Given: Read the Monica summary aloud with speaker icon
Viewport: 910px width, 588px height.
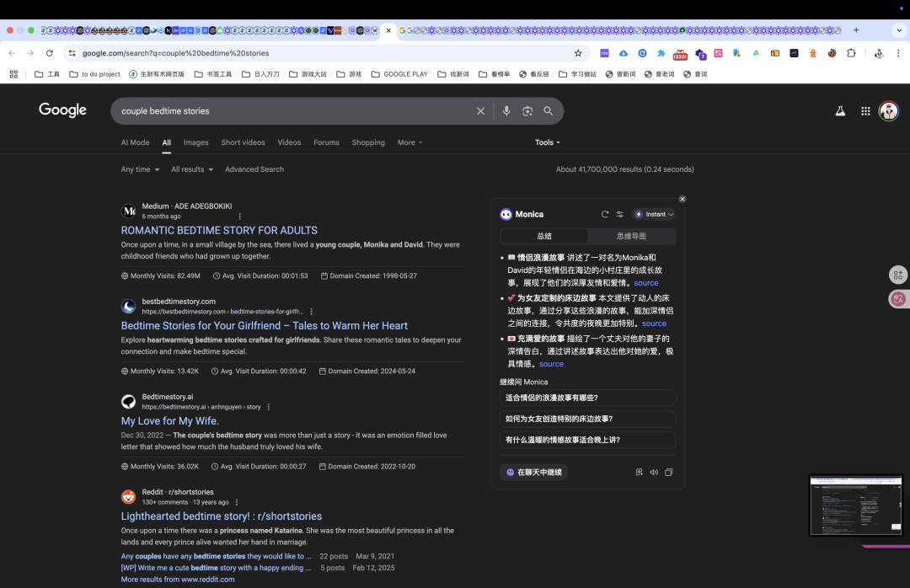Looking at the screenshot, I should coord(654,472).
